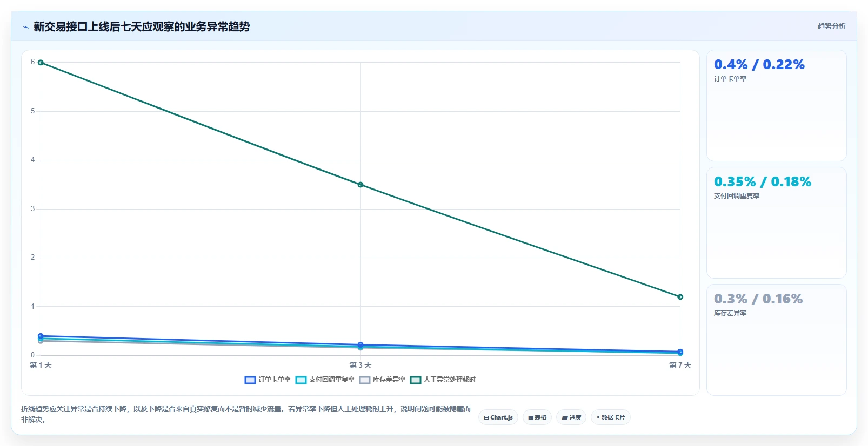The width and height of the screenshot is (868, 446).
Task: Click the 人工异常处理耗时 legend text
Action: click(x=450, y=380)
